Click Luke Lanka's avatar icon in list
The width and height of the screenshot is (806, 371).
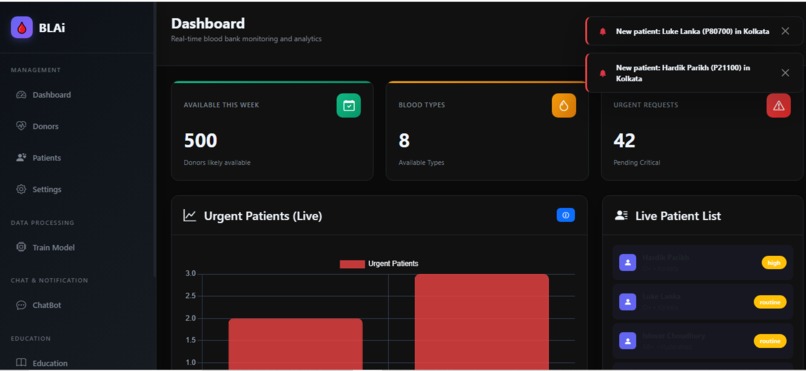pyautogui.click(x=627, y=302)
